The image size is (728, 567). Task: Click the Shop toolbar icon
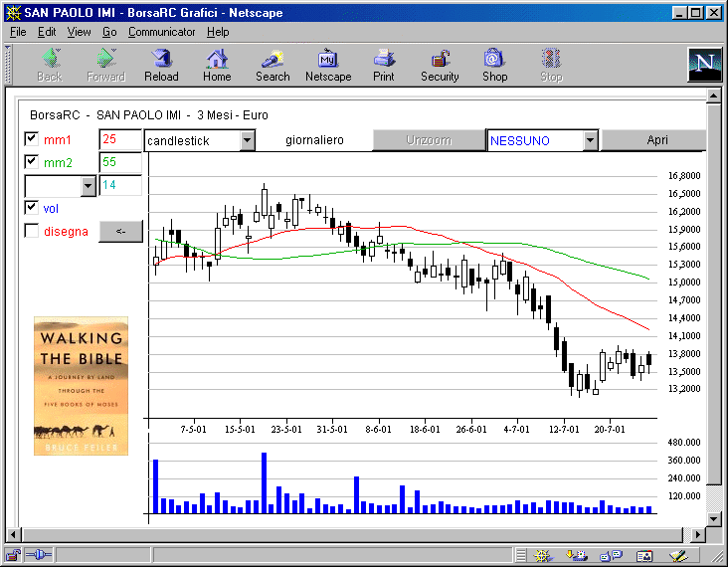[495, 65]
